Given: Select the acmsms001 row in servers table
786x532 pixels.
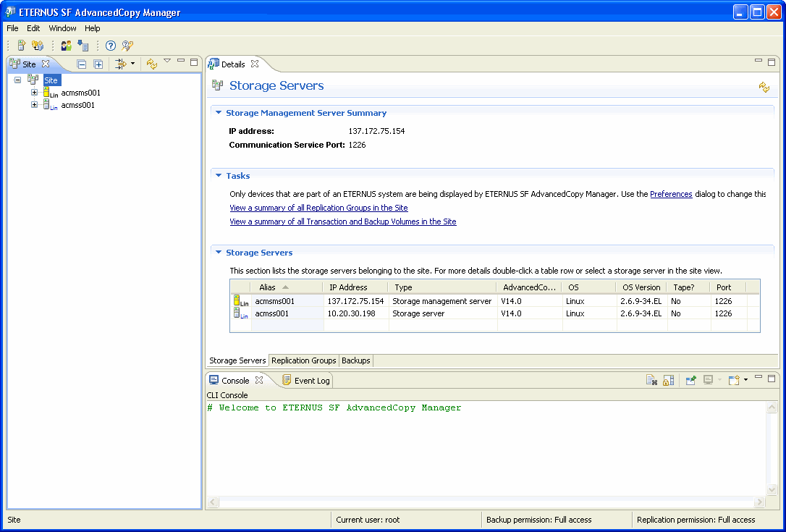Looking at the screenshot, I should click(495, 301).
